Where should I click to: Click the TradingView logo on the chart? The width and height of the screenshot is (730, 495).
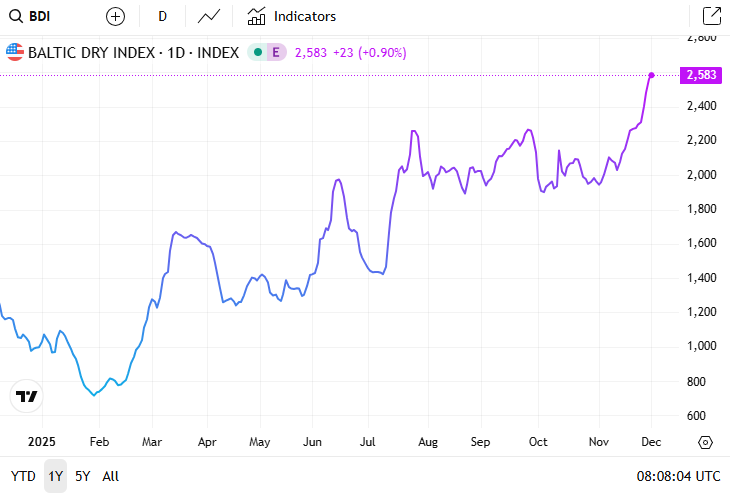click(x=27, y=396)
